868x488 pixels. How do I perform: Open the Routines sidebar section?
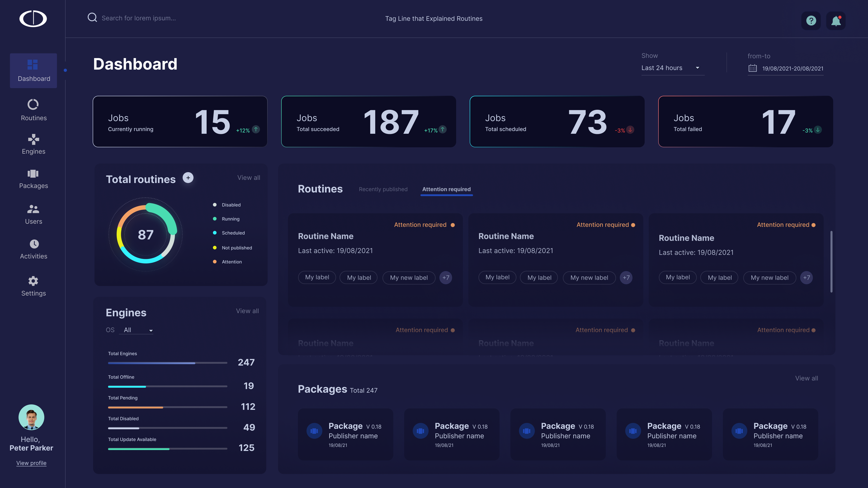pos(33,110)
